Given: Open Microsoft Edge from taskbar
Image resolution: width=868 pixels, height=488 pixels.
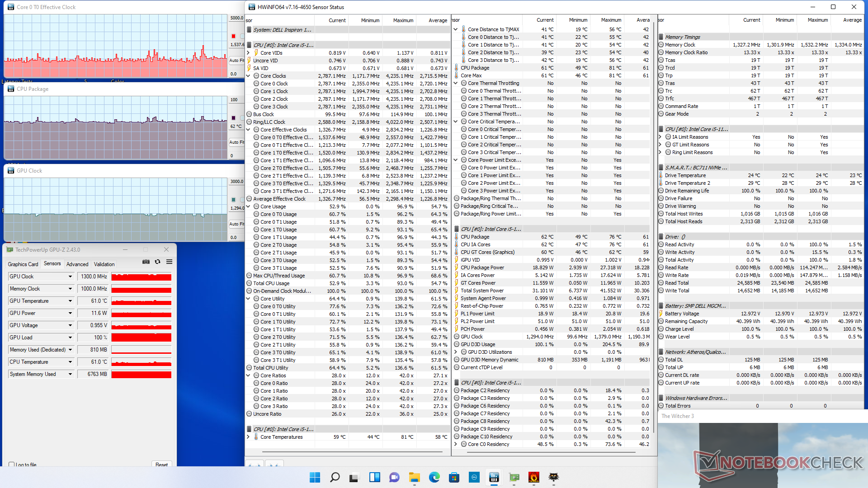Looking at the screenshot, I should (434, 477).
